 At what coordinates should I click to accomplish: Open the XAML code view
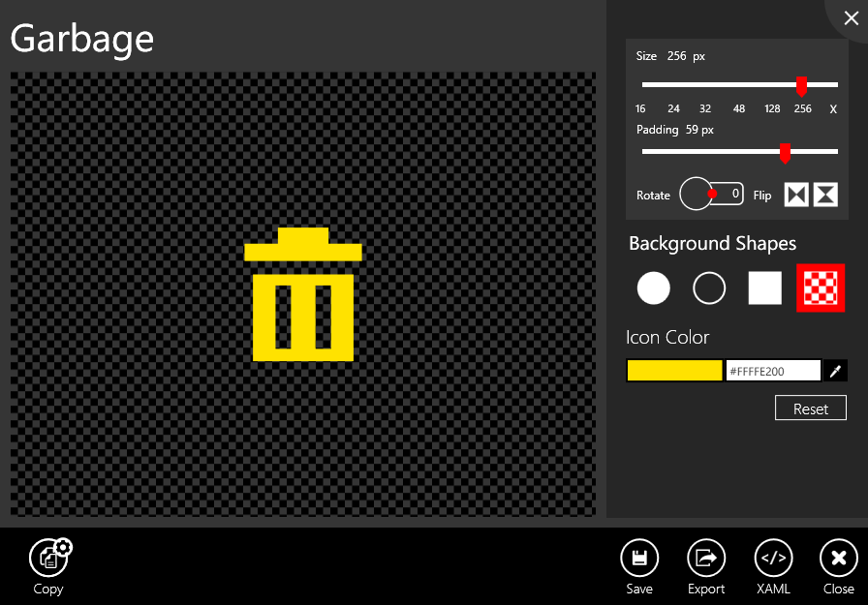(773, 558)
